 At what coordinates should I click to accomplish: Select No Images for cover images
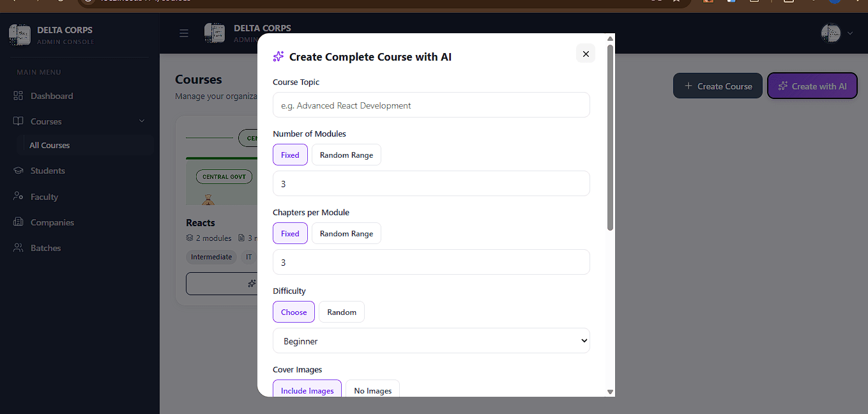pyautogui.click(x=373, y=390)
